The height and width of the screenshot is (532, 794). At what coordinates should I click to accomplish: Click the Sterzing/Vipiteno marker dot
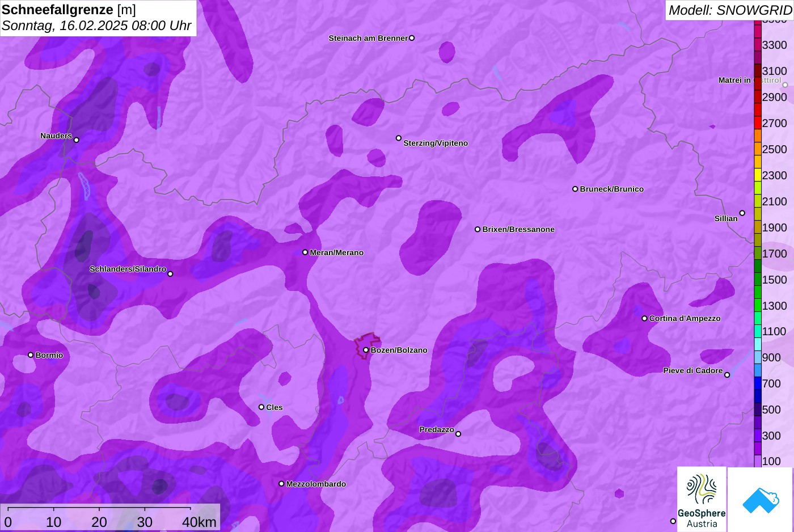click(x=399, y=138)
